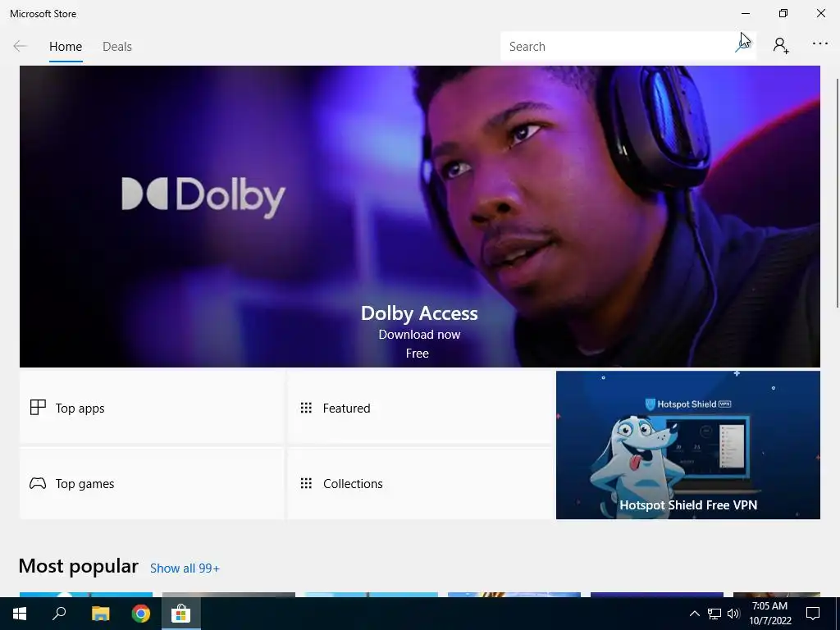The width and height of the screenshot is (840, 630).
Task: Click the Most popular heading
Action: point(78,566)
